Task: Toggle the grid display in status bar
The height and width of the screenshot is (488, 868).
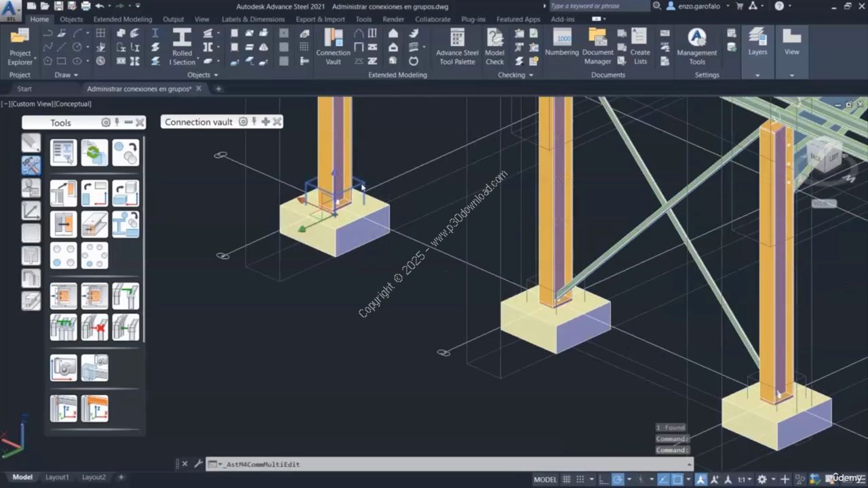Action: 567,479
